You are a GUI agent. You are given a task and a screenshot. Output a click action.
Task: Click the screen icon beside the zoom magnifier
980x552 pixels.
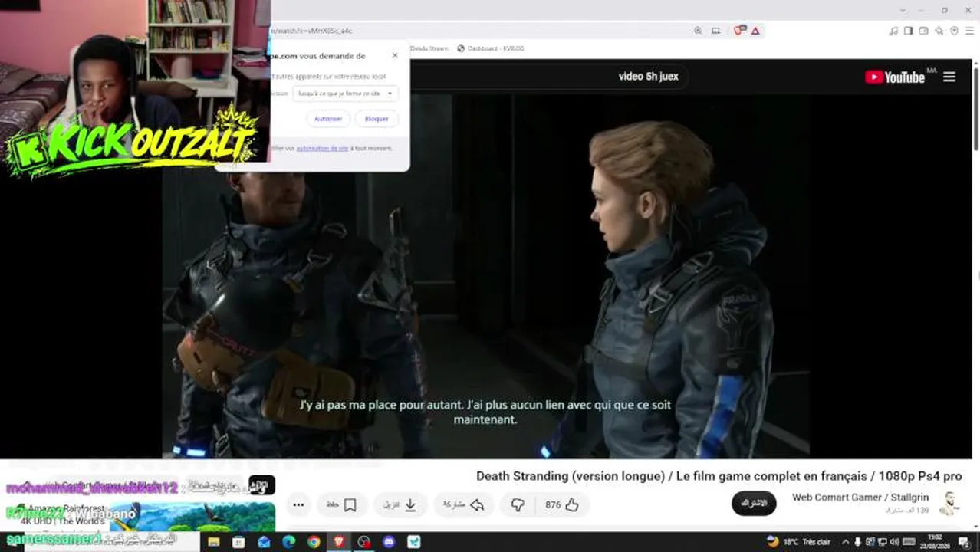[x=715, y=31]
